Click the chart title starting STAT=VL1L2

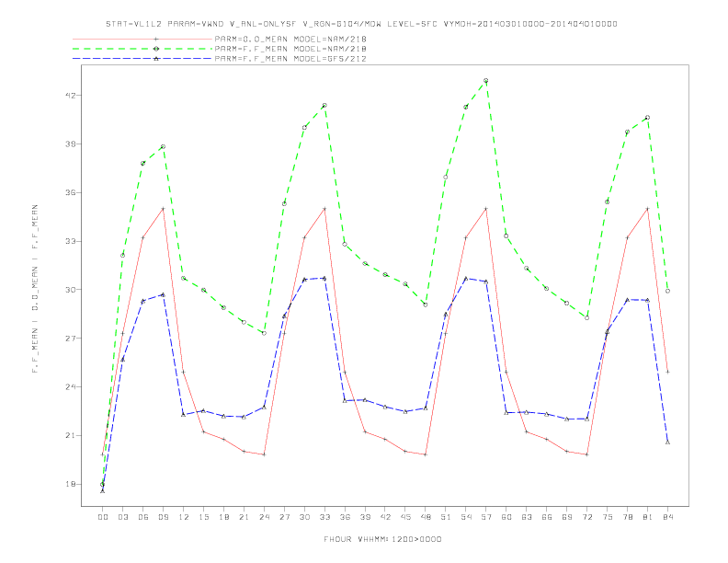click(x=361, y=24)
